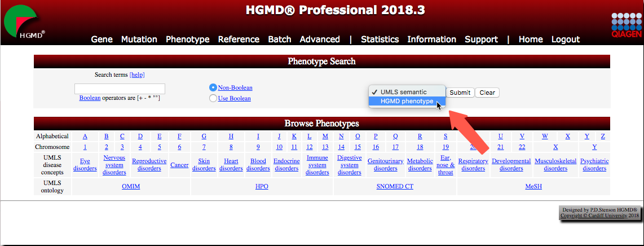Open Respiratory disorders link
The width and height of the screenshot is (644, 246).
coord(473,165)
